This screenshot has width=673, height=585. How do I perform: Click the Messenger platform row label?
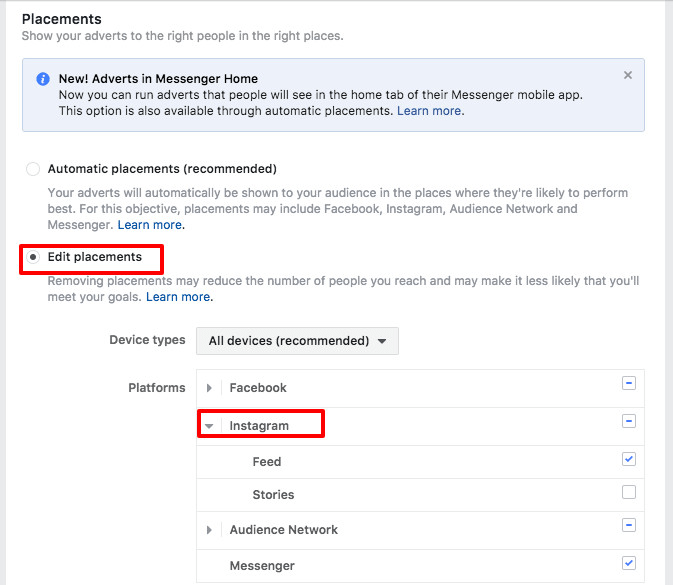[262, 566]
